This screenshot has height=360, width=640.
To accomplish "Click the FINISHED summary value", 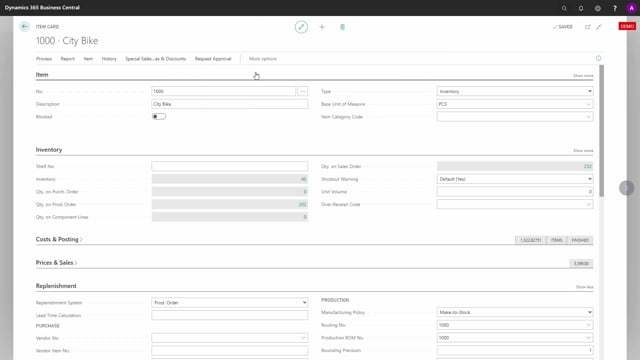I will [x=580, y=240].
